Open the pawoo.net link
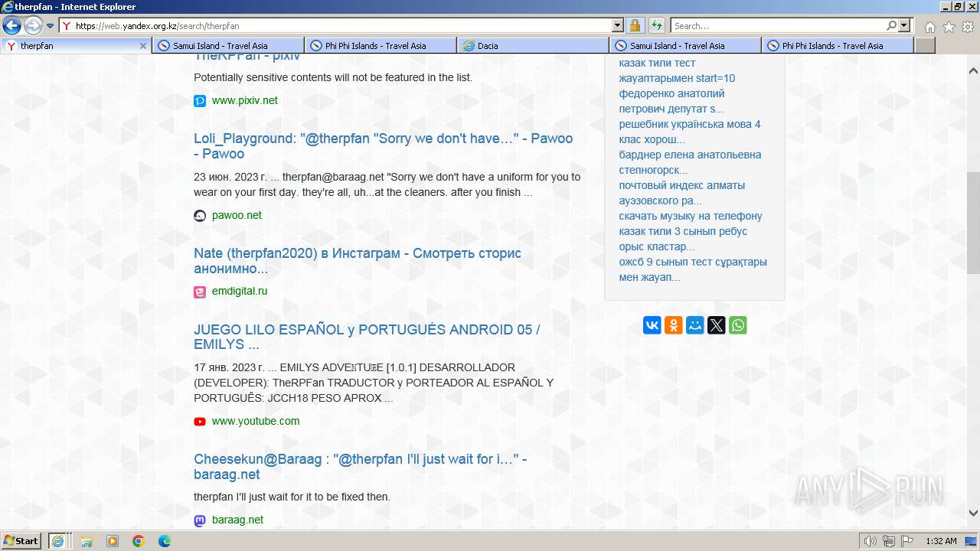The width and height of the screenshot is (980, 551). click(237, 215)
